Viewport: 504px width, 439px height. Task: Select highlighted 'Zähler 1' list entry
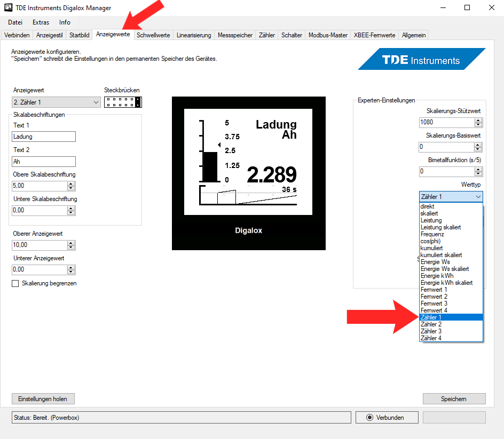(x=451, y=317)
